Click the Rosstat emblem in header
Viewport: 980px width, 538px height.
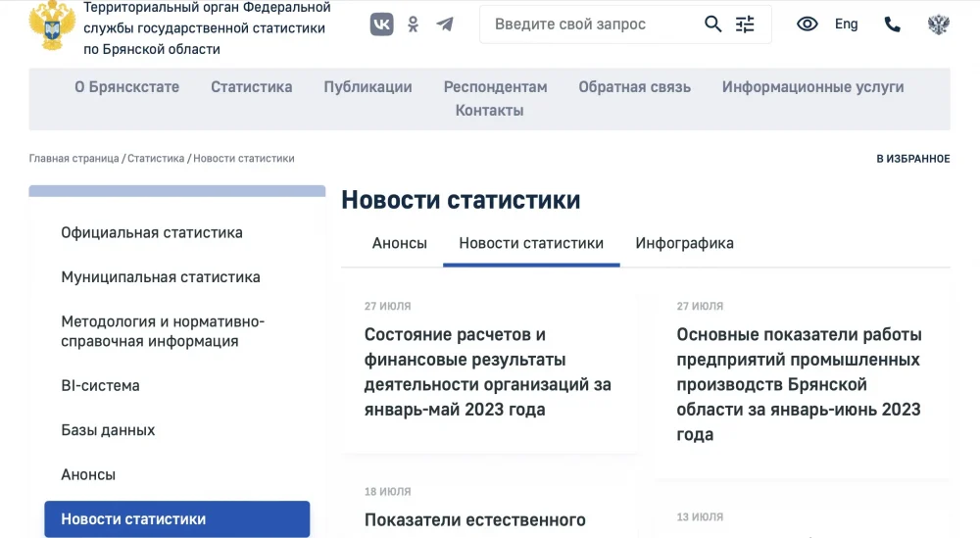coord(51,25)
